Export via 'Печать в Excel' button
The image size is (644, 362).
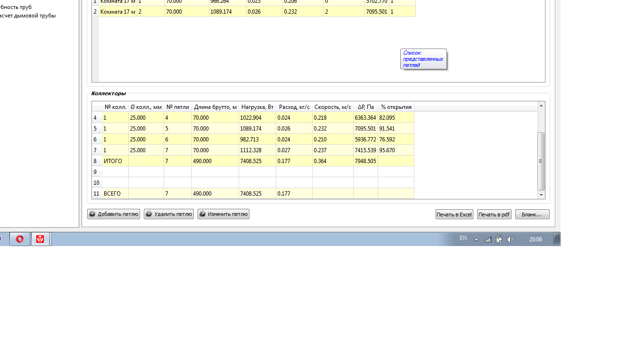[x=454, y=214]
